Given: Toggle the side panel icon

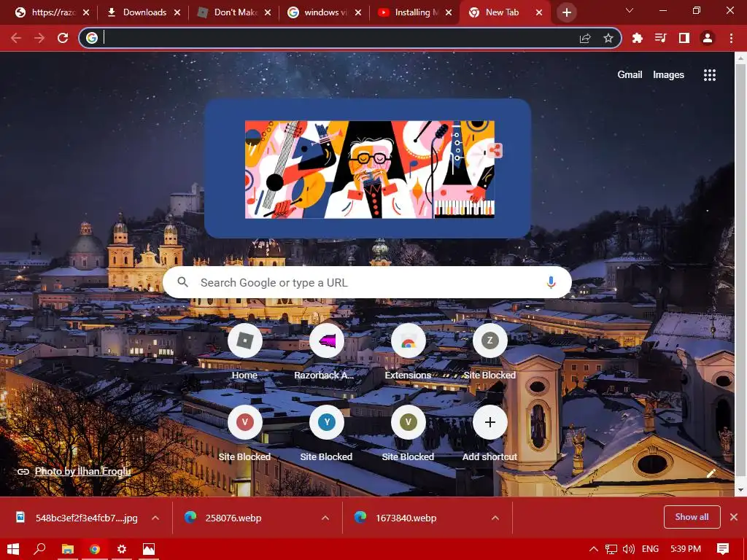Looking at the screenshot, I should (x=684, y=38).
